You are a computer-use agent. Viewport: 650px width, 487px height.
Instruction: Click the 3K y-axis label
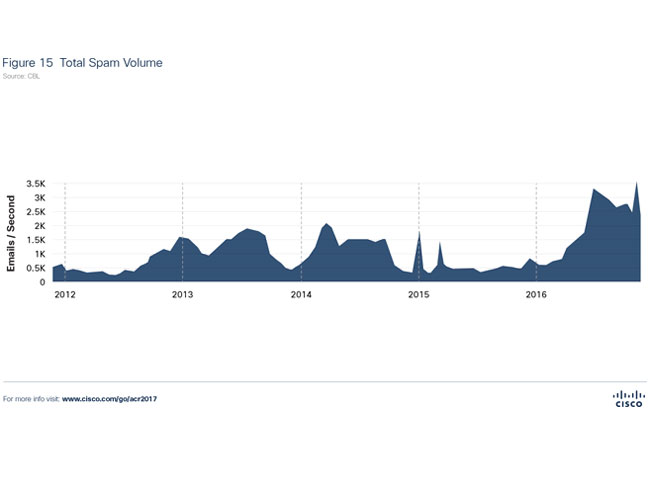pyautogui.click(x=40, y=199)
